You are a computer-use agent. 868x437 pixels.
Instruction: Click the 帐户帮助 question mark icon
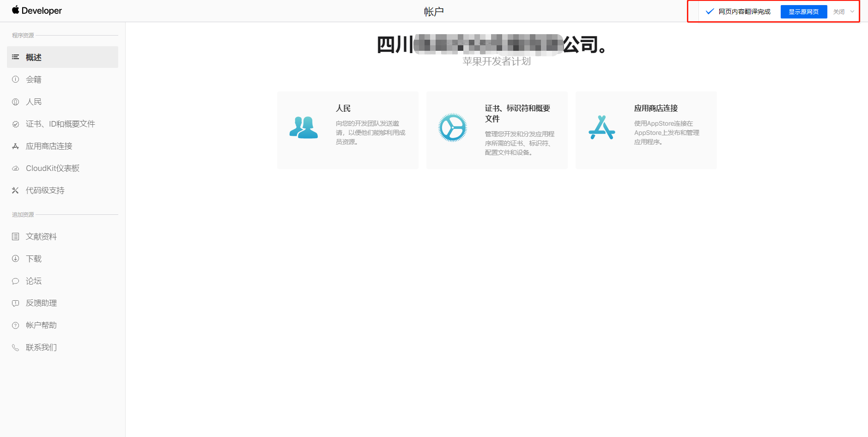[x=15, y=325]
